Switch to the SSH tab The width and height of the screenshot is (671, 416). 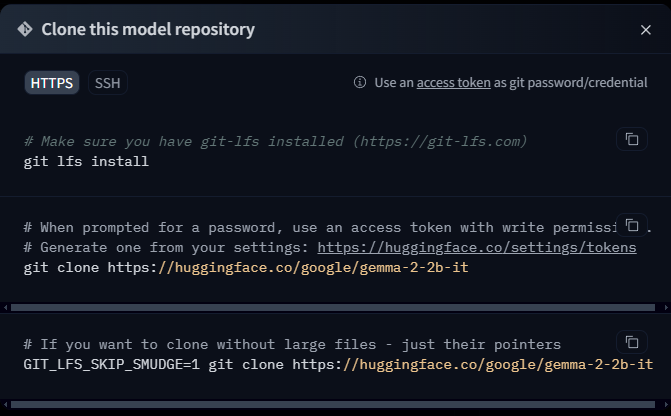[107, 83]
